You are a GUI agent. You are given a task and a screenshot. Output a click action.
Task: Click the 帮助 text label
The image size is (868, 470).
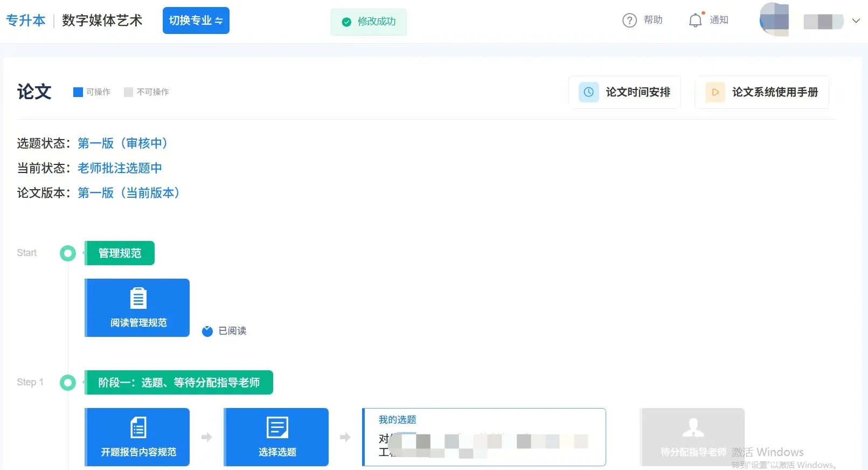click(653, 20)
